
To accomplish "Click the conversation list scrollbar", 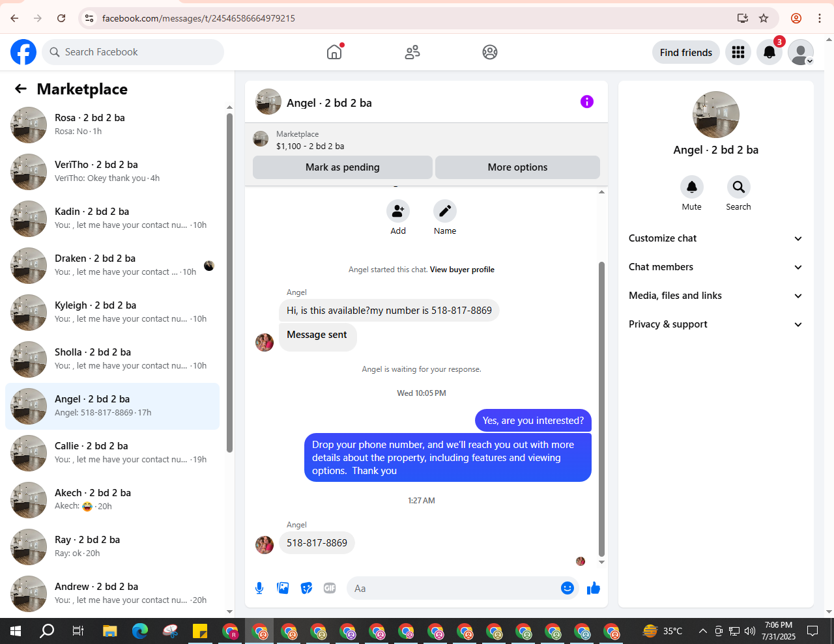I will [x=229, y=282].
